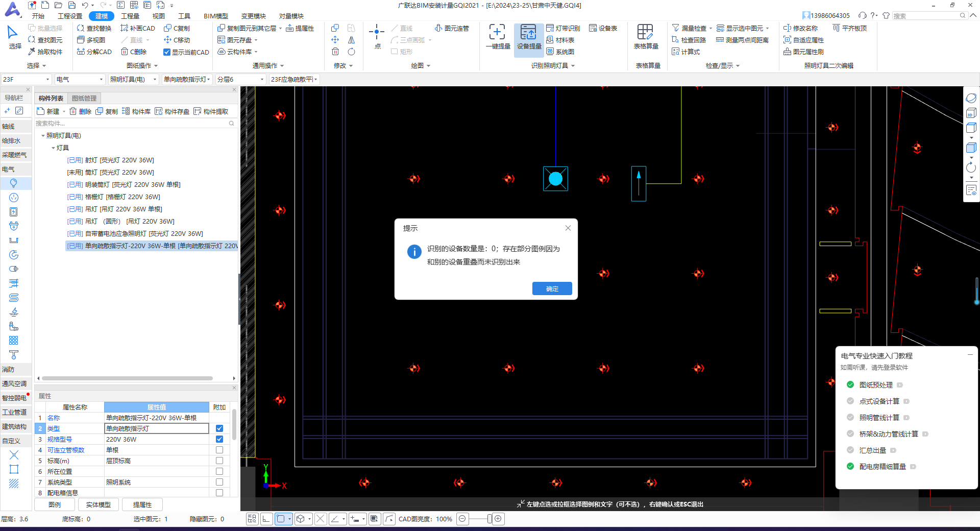Uncheck the 附加 box for 类型 row
The height and width of the screenshot is (531, 980).
click(219, 428)
